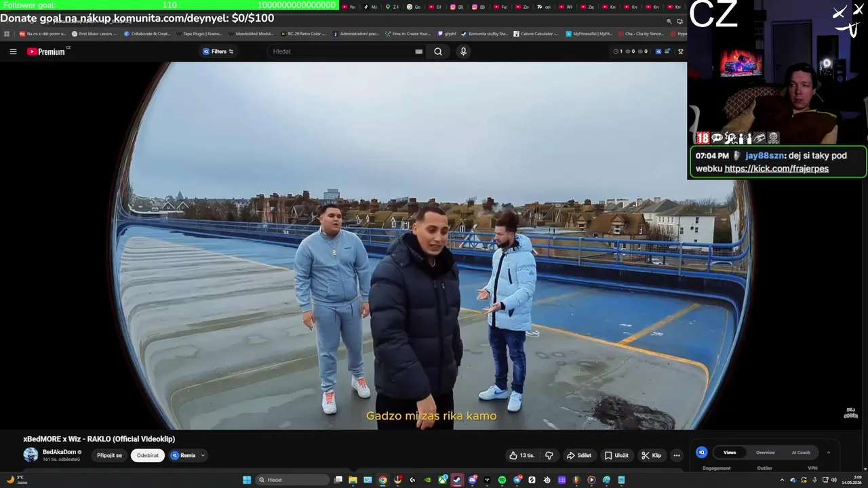868x488 pixels.
Task: Open bookmark 'How to Create Your...'
Action: click(x=408, y=33)
